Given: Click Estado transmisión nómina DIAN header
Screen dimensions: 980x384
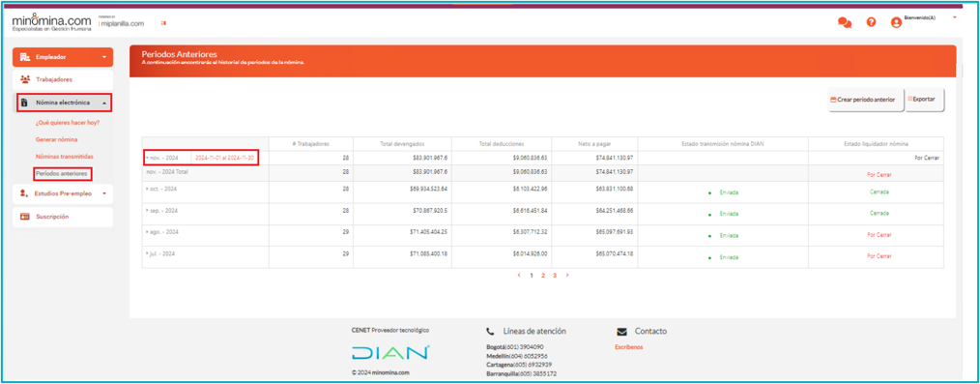Looking at the screenshot, I should click(723, 144).
